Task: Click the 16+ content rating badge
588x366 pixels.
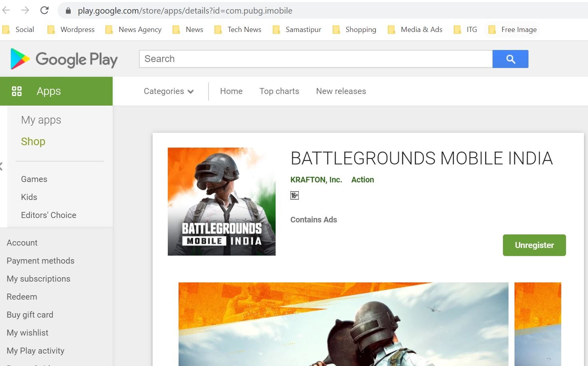Action: pos(294,195)
